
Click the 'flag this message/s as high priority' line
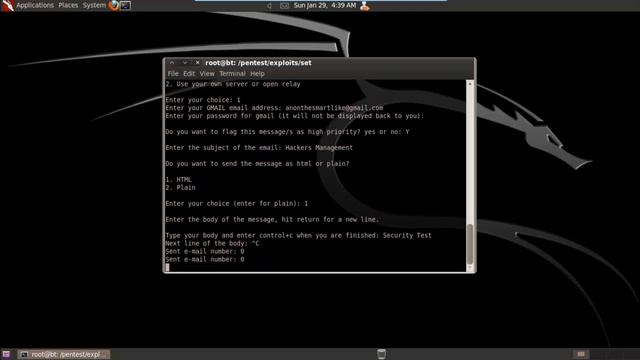pos(287,132)
